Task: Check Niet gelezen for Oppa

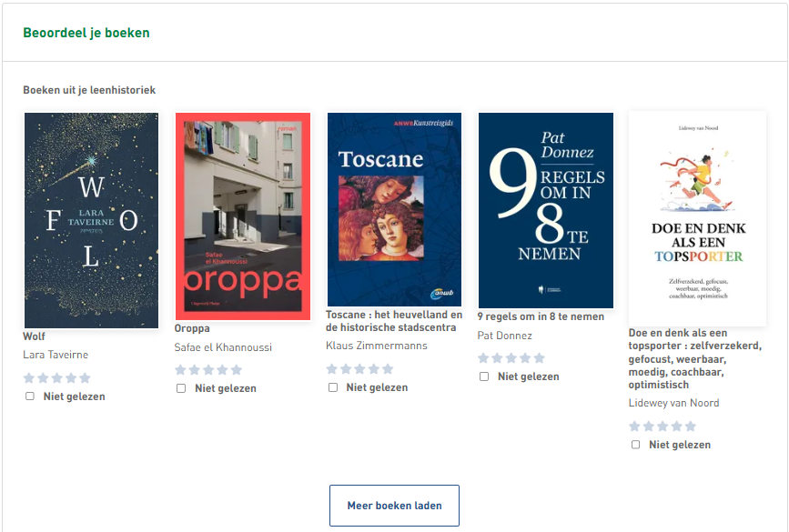Action: pyautogui.click(x=181, y=388)
